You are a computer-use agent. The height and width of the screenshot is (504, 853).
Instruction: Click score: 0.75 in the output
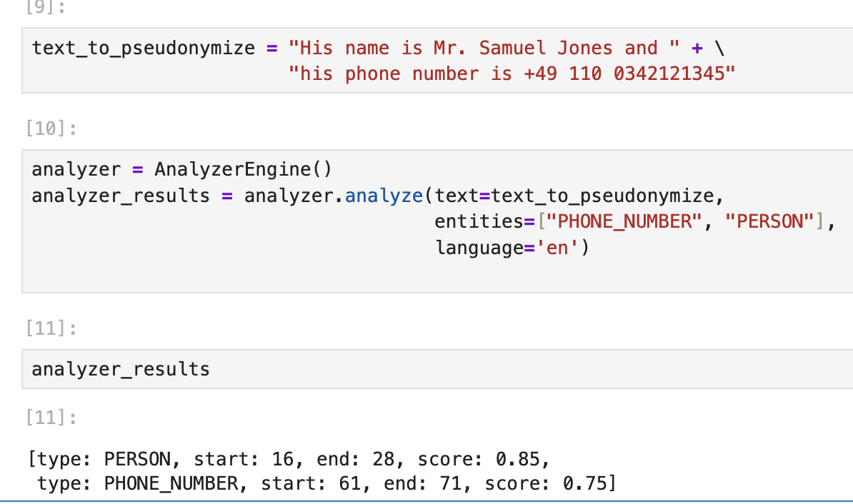coord(546,483)
